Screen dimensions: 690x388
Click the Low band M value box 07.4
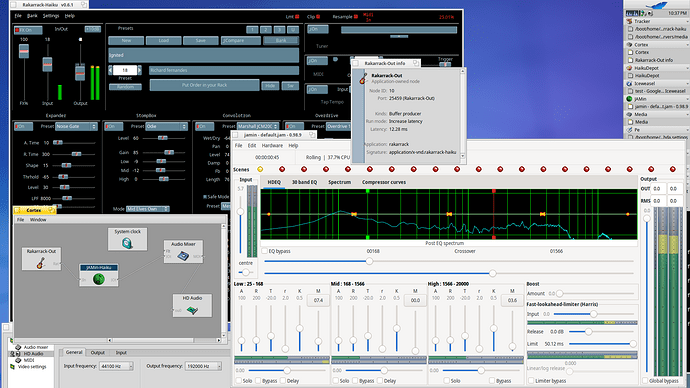318,300
